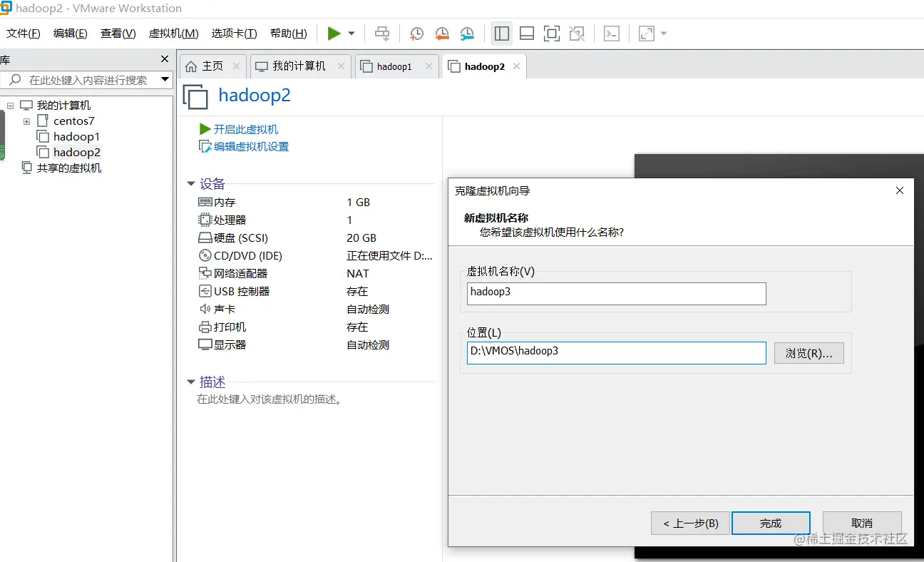
Task: Click the stretch guest display icon
Action: click(x=647, y=34)
